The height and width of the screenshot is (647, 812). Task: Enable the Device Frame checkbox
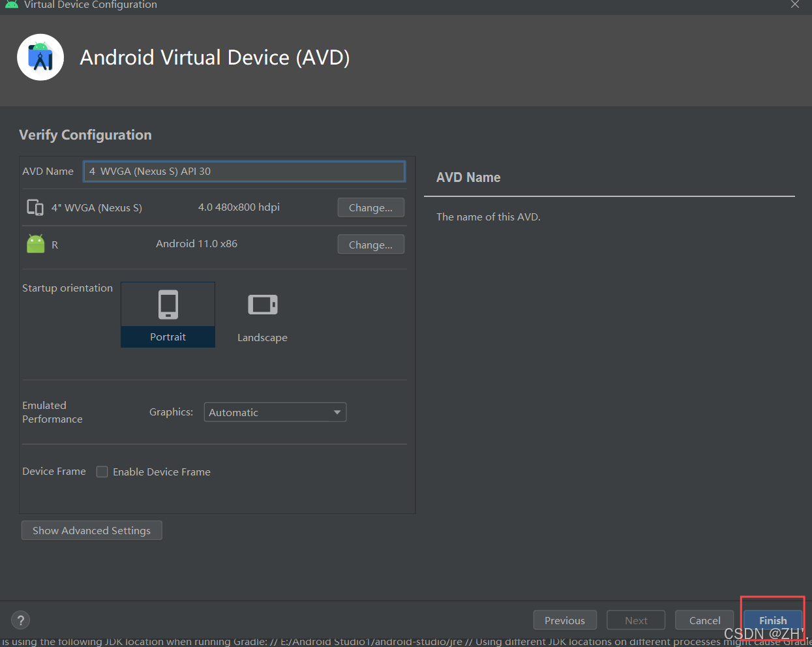[102, 472]
